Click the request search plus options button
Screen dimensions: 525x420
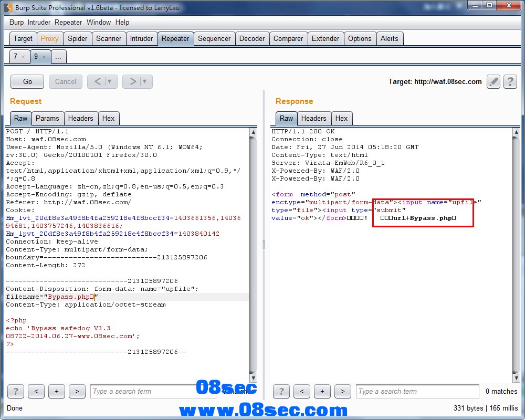coord(57,391)
